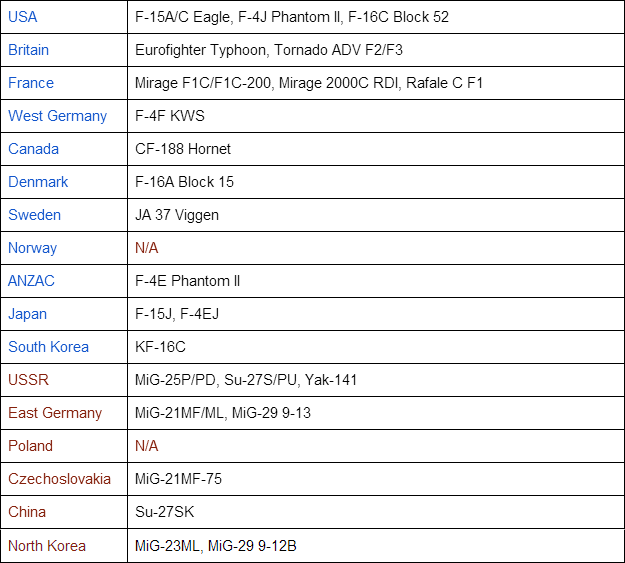Follow the ANZAC link
Image resolution: width=625 pixels, height=563 pixels.
pyautogui.click(x=33, y=281)
